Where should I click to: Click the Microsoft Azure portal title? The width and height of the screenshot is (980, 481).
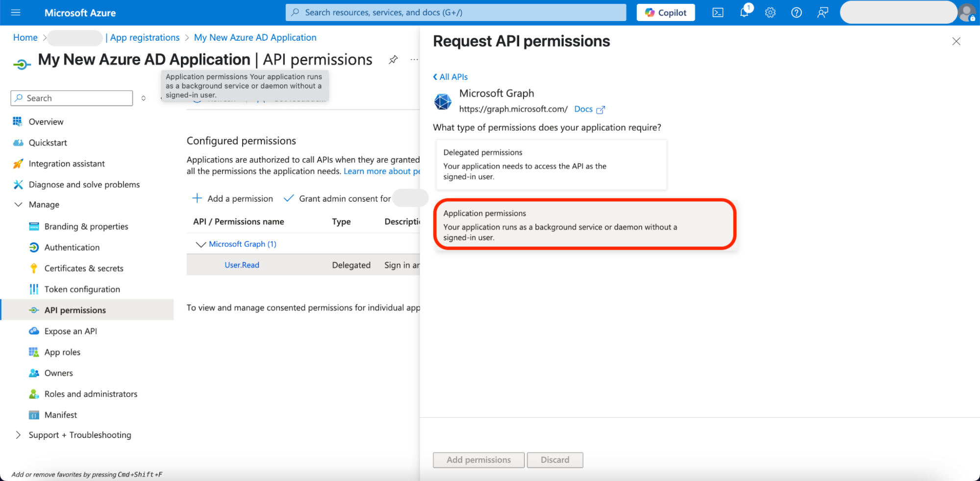[80, 13]
